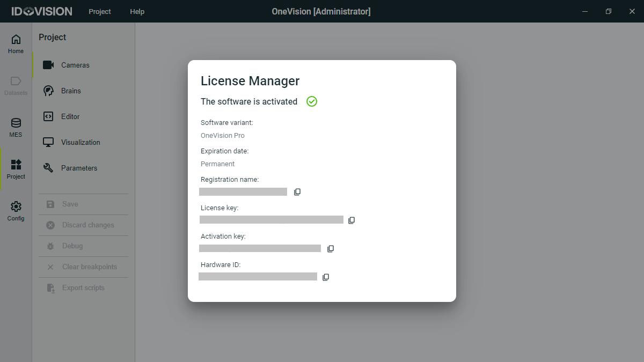
Task: Select the Datasets sidebar icon
Action: pyautogui.click(x=16, y=85)
